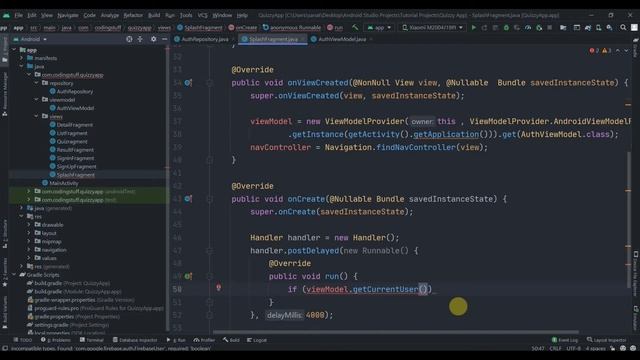Click the previous highlighted error up arrow
This screenshot has height=360, width=640.
(618, 51)
